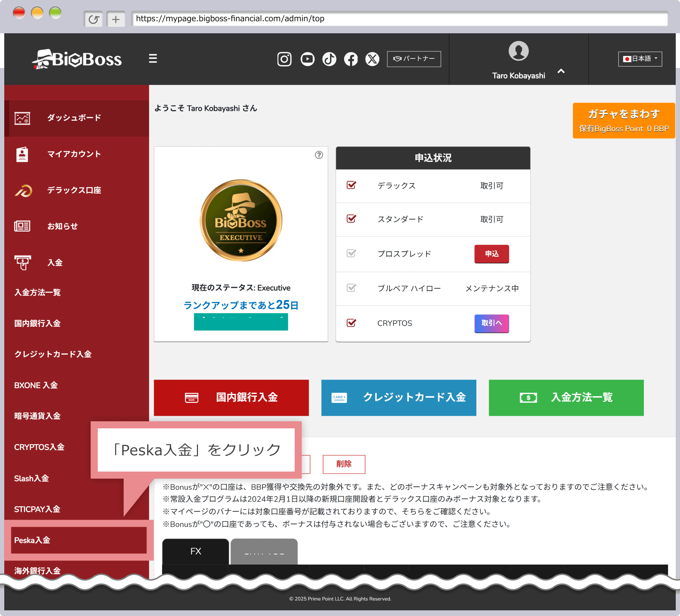Click the teal rank-up progress bar
Viewport: 680px width, 616px height.
(x=241, y=322)
